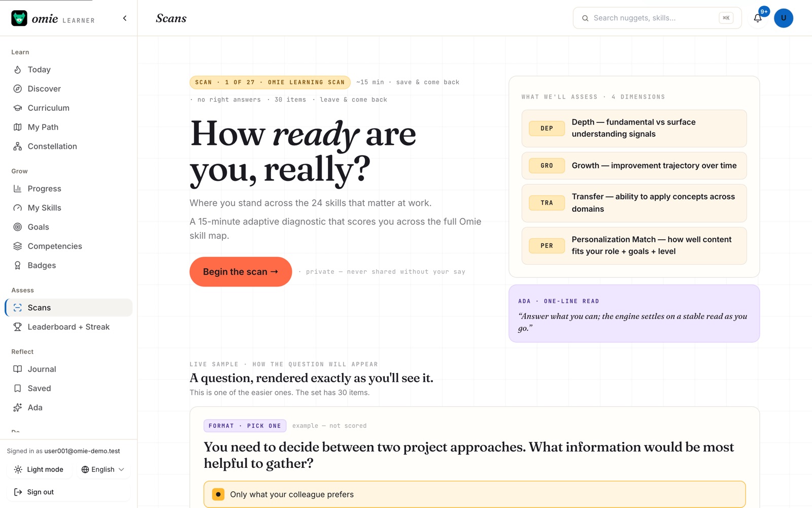Click the 'example — not scored' label
The width and height of the screenshot is (812, 508).
329,426
